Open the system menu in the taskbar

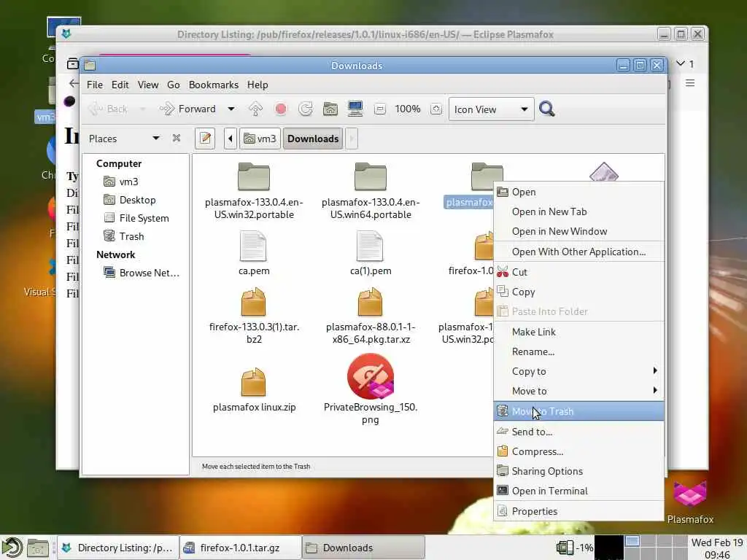[12, 548]
